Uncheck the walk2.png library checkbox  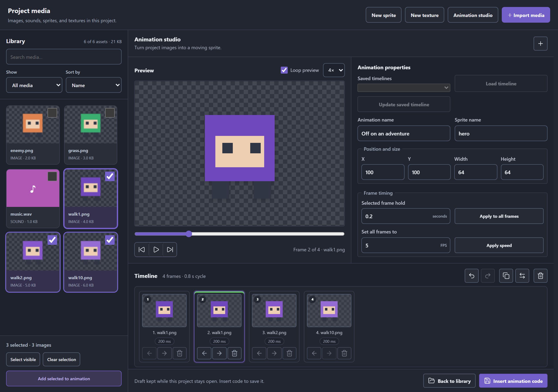(x=52, y=240)
